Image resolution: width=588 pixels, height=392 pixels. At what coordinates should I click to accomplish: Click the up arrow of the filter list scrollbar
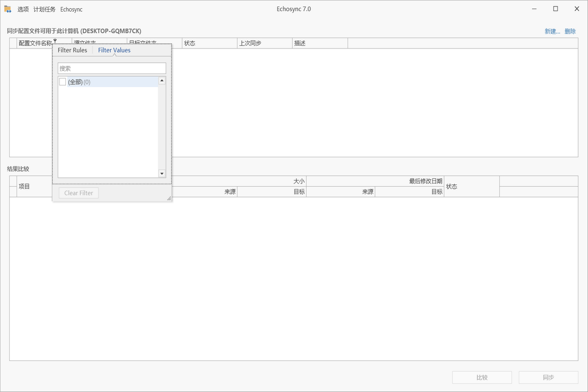[x=162, y=80]
